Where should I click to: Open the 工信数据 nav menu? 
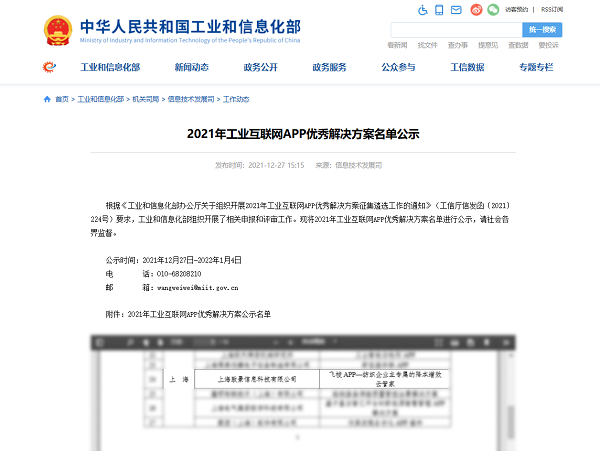[467, 67]
